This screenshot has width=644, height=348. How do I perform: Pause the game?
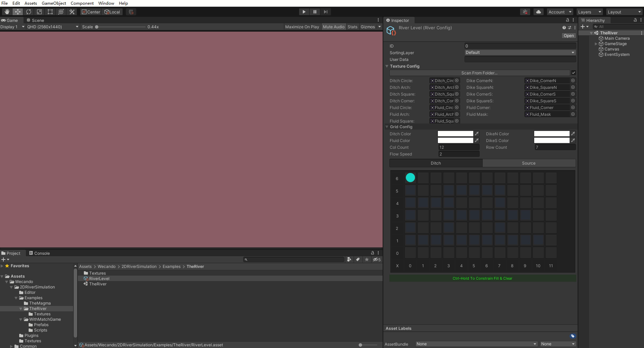(x=315, y=12)
